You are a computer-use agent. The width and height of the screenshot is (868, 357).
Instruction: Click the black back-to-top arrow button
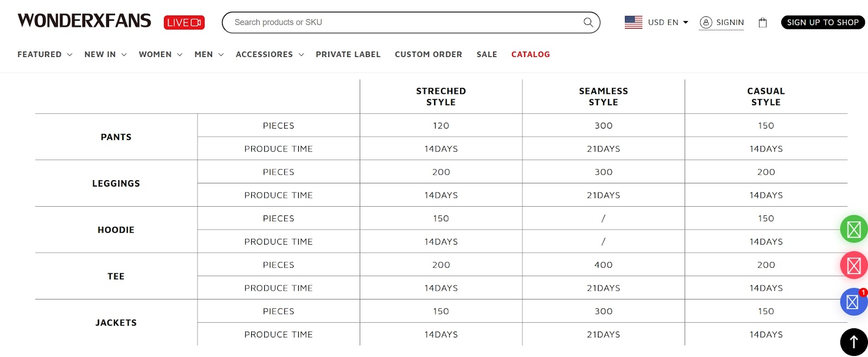pos(854,342)
